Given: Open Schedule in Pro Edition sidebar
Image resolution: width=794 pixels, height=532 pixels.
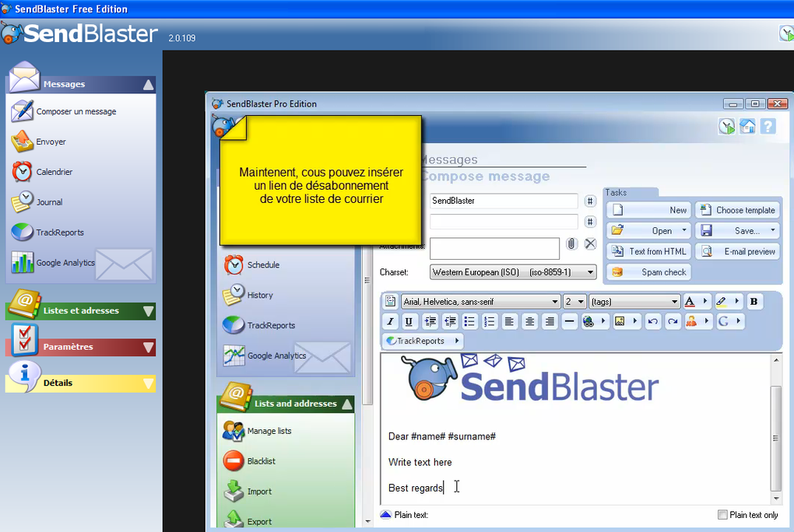Looking at the screenshot, I should click(x=251, y=264).
